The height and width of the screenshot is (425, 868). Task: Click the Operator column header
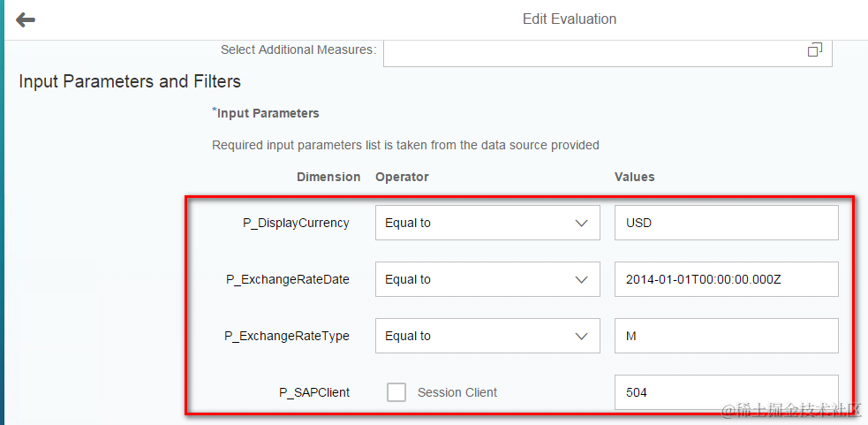pos(402,177)
